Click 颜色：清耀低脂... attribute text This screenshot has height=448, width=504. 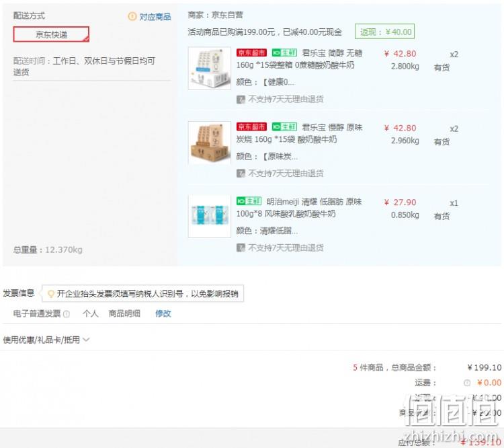(x=267, y=231)
